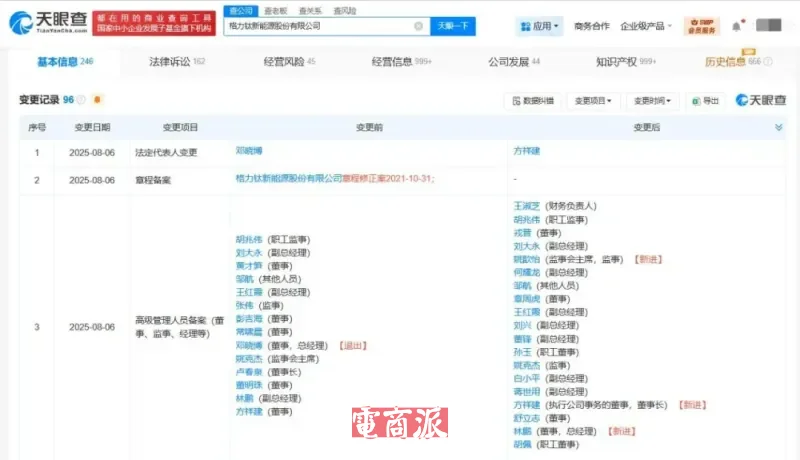The image size is (800, 460).
Task: Click the info icon beside 变更记录 96
Action: pos(81,100)
